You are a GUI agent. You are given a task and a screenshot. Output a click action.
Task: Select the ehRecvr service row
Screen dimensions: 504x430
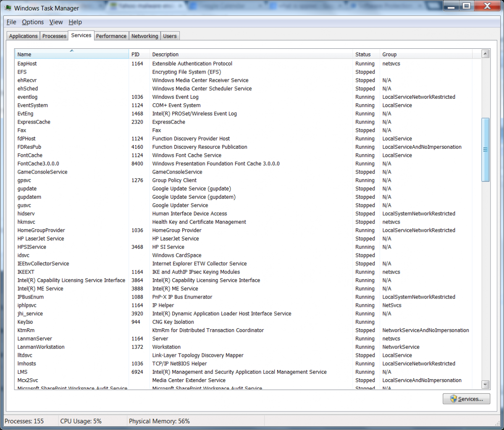point(248,80)
